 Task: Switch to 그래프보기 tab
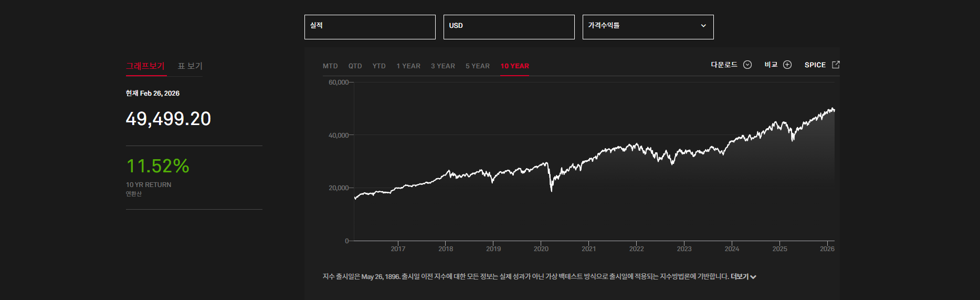145,66
